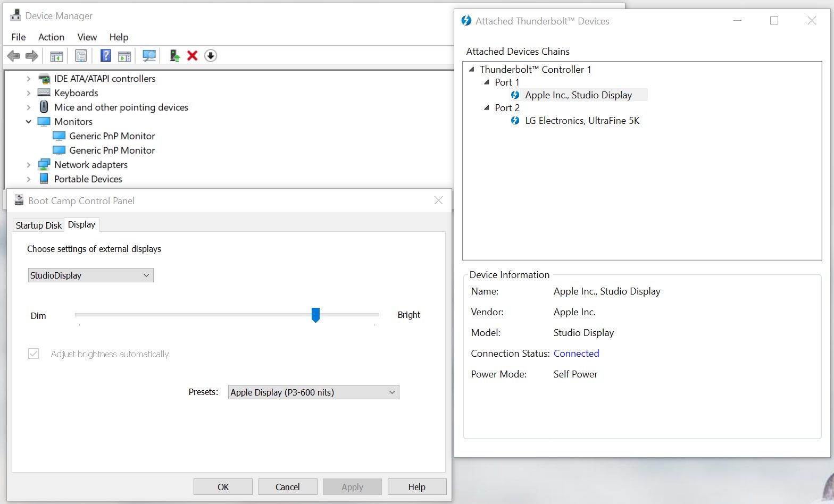834x504 pixels.
Task: Close the Boot Camp Control Panel window
Action: [438, 200]
